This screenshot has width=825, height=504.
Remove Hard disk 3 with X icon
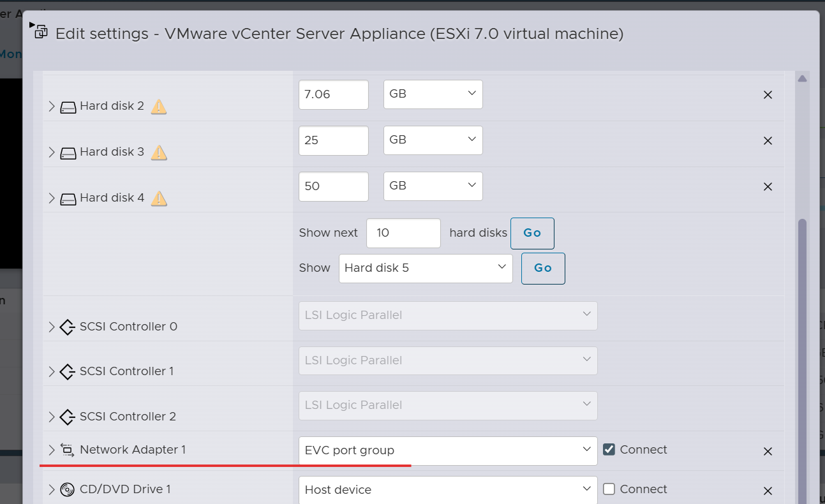coord(768,141)
